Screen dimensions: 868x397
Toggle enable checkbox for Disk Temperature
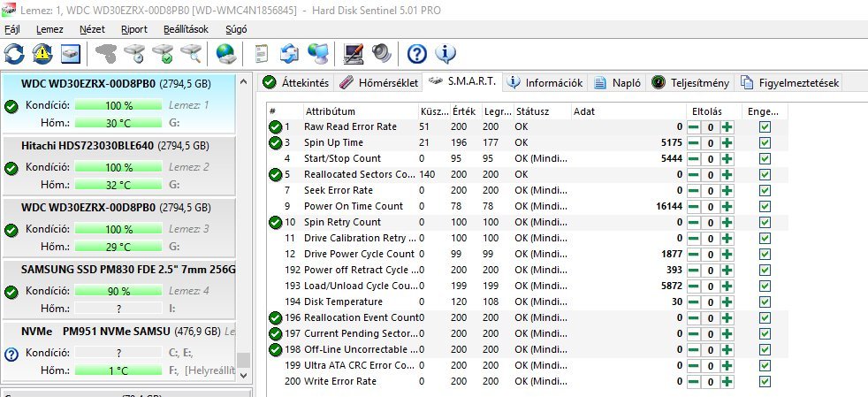(765, 302)
